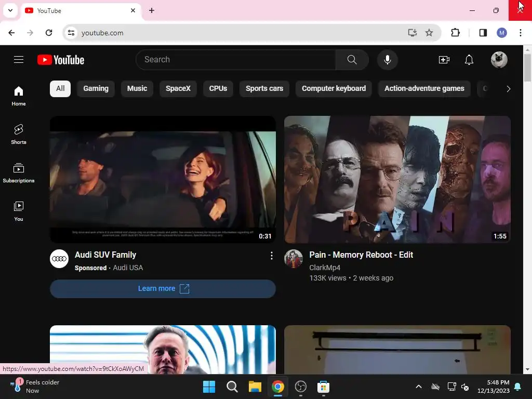Click the ClarkMp4 channel avatar
The image size is (532, 399).
click(293, 259)
